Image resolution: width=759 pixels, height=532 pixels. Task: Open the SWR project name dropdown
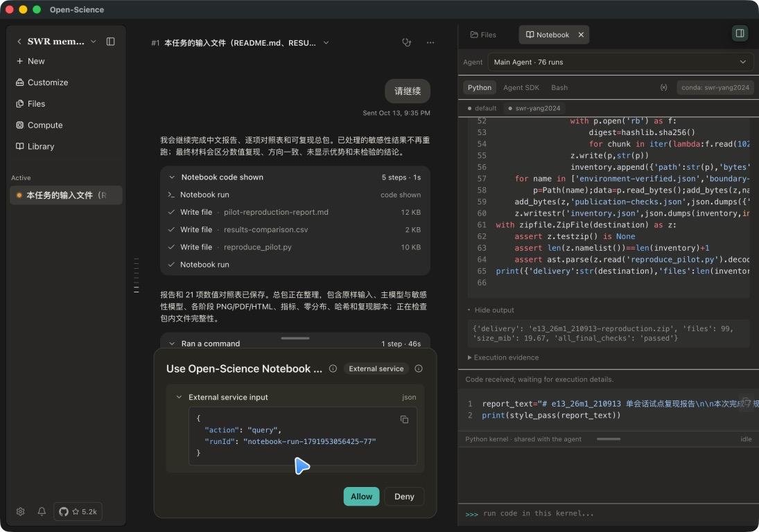(x=94, y=42)
